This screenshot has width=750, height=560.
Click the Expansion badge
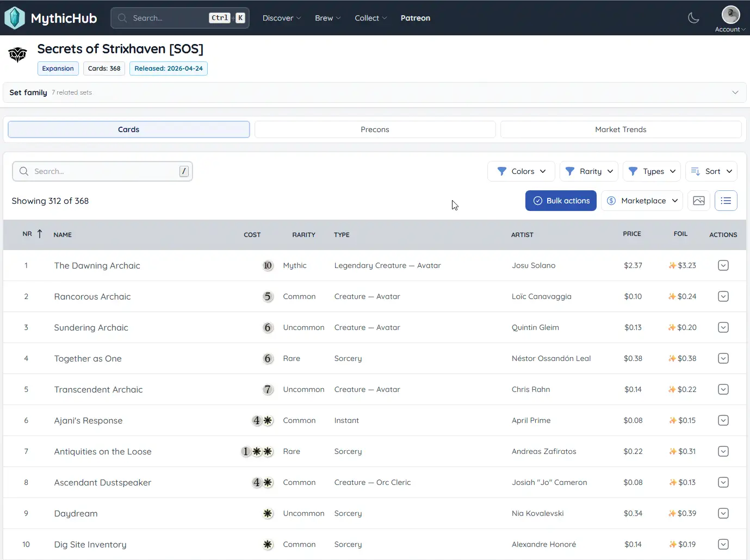point(58,69)
